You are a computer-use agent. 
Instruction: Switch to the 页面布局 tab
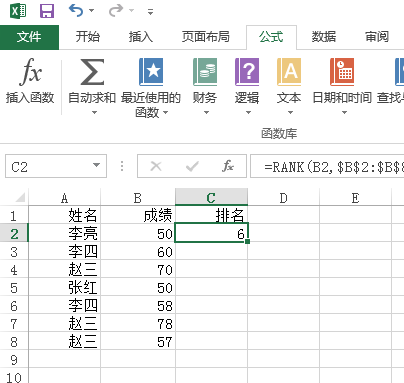[206, 37]
